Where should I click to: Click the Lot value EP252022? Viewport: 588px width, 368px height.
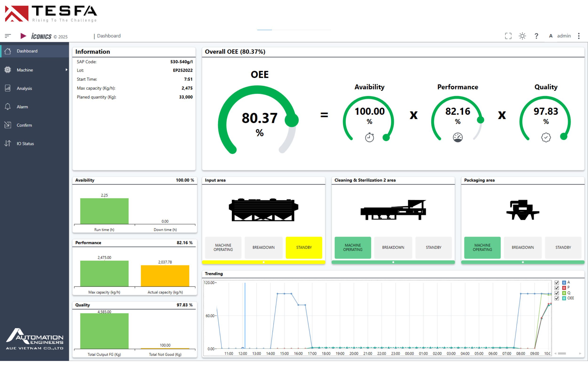pos(183,70)
